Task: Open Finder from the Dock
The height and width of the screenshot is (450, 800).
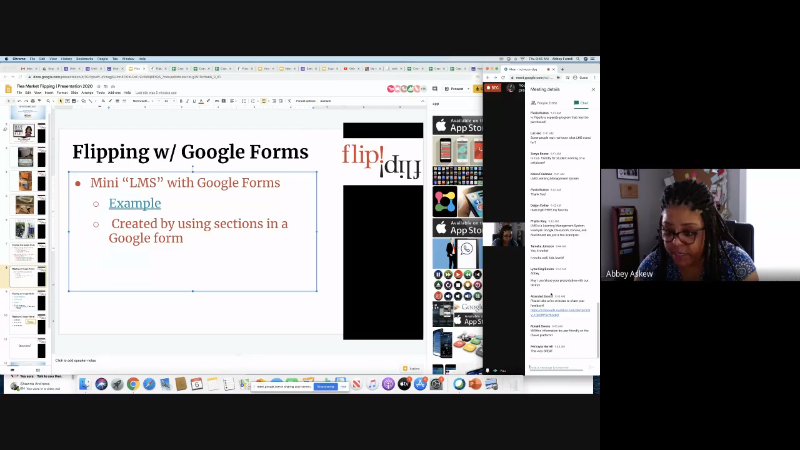Action: 85,384
